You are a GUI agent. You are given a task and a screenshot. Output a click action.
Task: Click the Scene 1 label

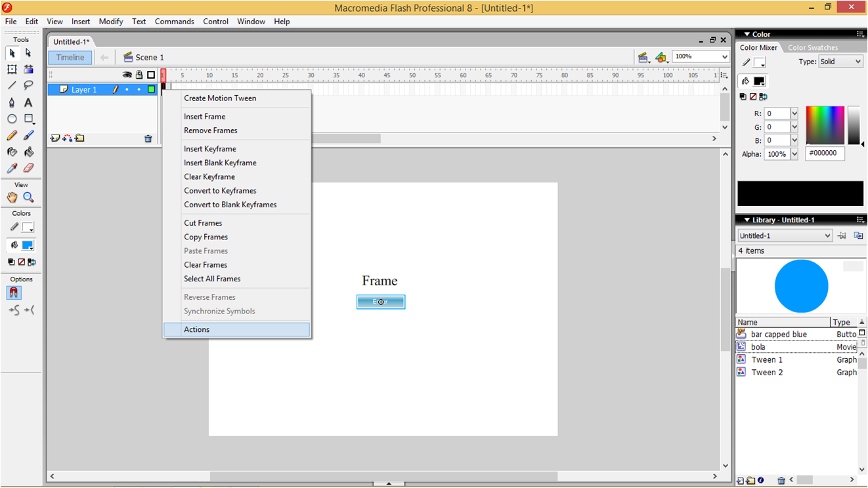pyautogui.click(x=150, y=58)
